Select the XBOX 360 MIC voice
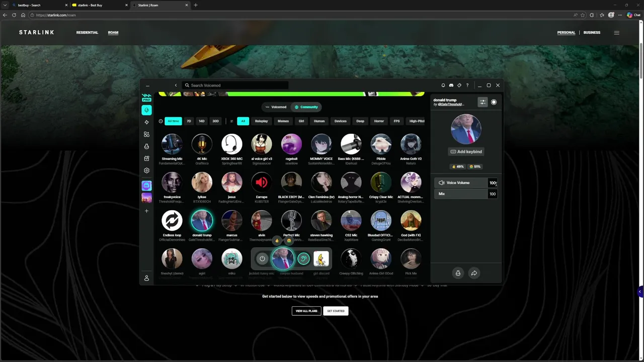Screen dimensions: 644x362 [232, 144]
